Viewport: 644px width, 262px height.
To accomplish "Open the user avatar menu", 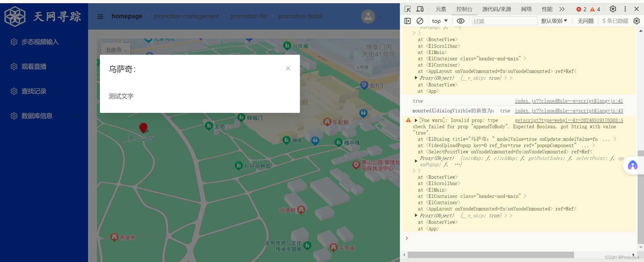I will [368, 16].
